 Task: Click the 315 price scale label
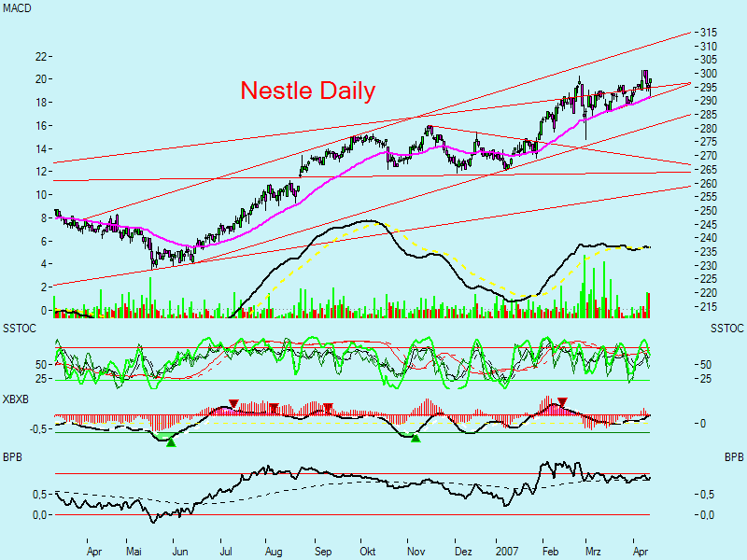click(x=709, y=31)
